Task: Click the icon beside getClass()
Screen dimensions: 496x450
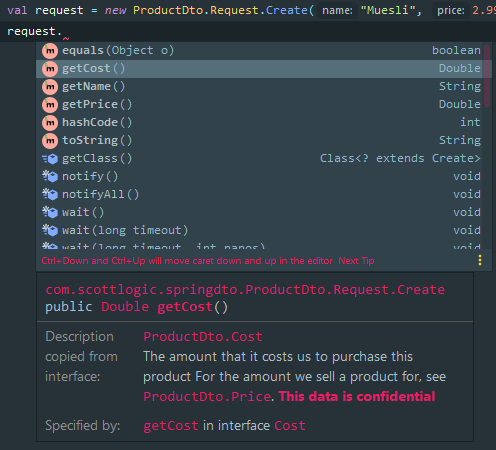Action: pyautogui.click(x=50, y=159)
